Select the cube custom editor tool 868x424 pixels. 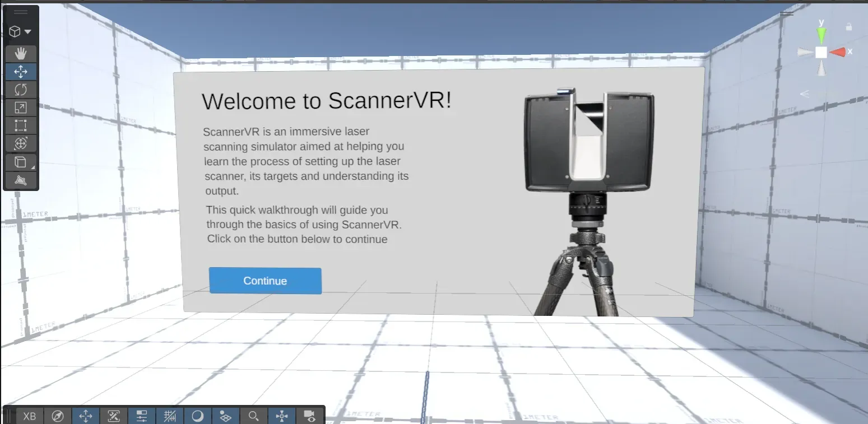21,162
